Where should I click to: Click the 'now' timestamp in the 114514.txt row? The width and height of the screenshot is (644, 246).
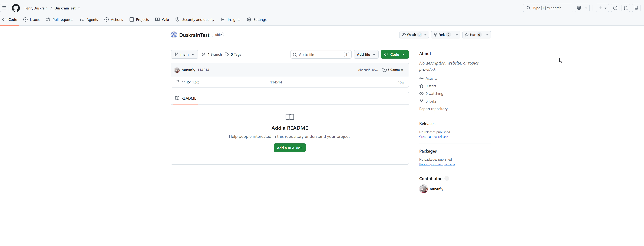click(x=401, y=82)
